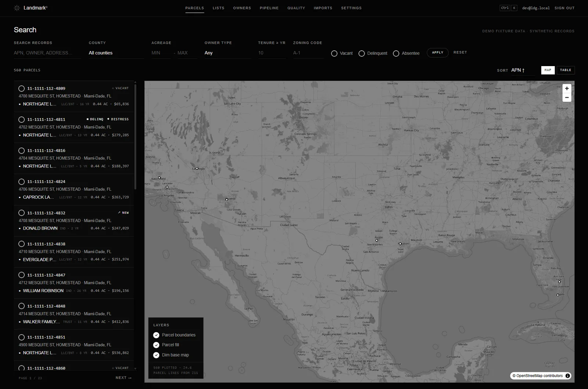This screenshot has height=389, width=588.
Task: Open the Quality tab
Action: [x=296, y=8]
